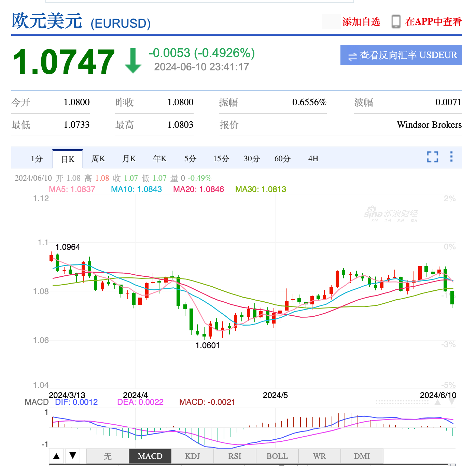Click the Sina Finance watermark logo

coord(391,214)
